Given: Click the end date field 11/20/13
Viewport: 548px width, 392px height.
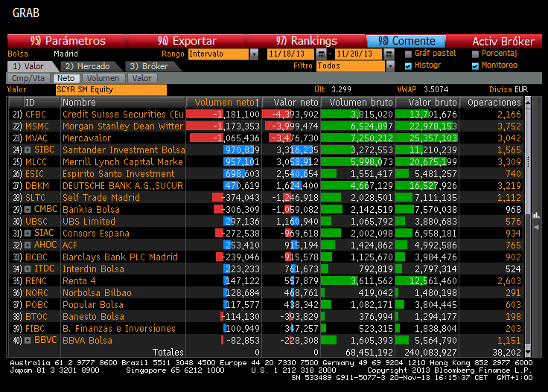Looking at the screenshot, I should [359, 54].
